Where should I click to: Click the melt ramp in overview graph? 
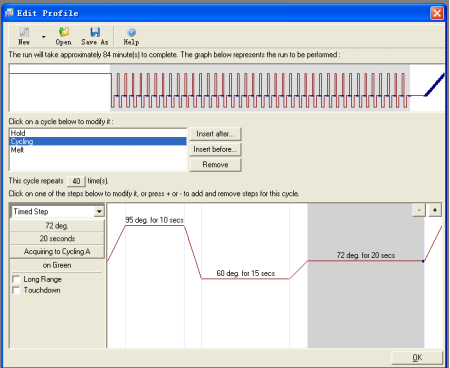[434, 85]
